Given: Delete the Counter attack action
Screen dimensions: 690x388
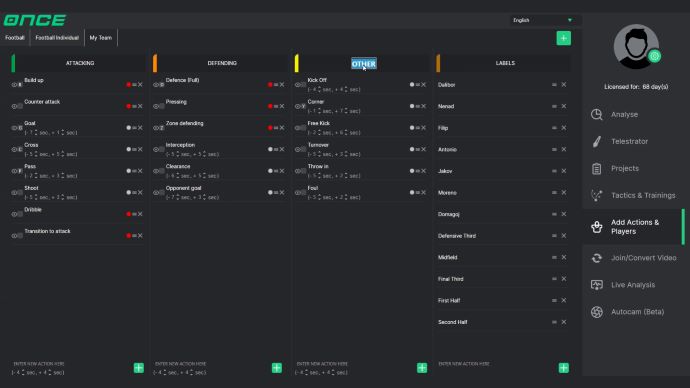Looking at the screenshot, I should 140,106.
